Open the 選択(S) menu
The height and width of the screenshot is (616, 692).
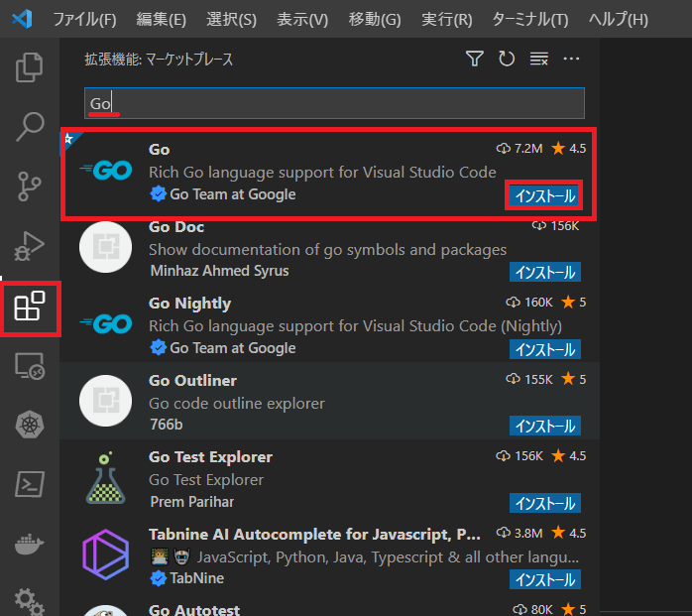(231, 20)
